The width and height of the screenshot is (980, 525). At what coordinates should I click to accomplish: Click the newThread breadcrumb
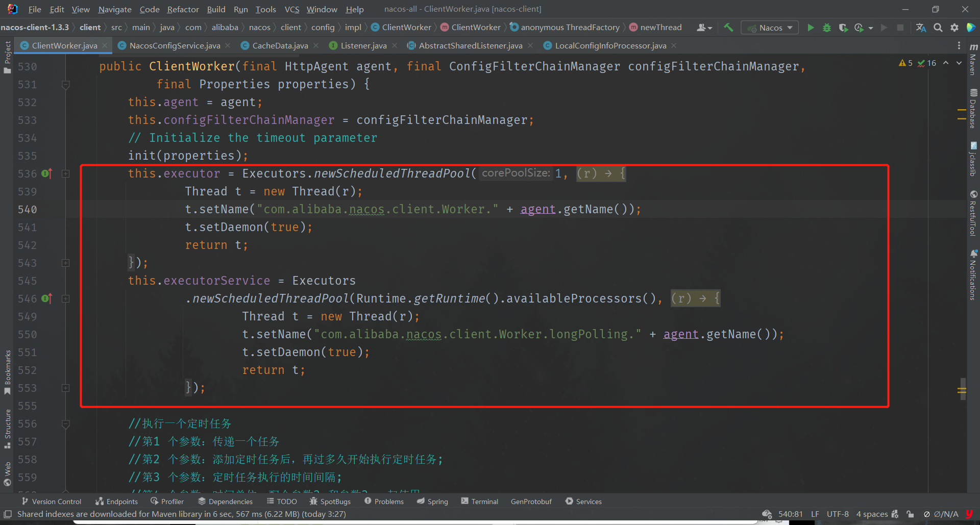pyautogui.click(x=655, y=28)
